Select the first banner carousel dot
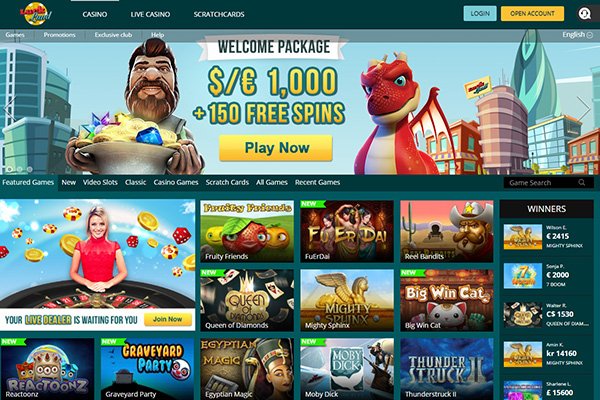Image resolution: width=600 pixels, height=400 pixels. coord(10,169)
